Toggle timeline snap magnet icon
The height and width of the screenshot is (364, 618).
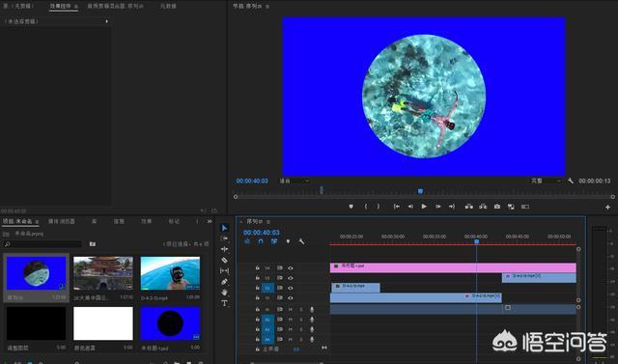point(261,241)
